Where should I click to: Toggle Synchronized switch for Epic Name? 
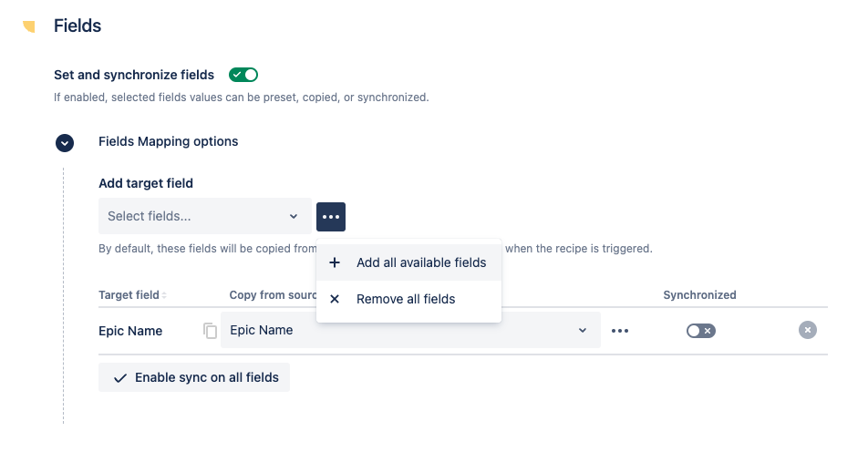click(700, 331)
